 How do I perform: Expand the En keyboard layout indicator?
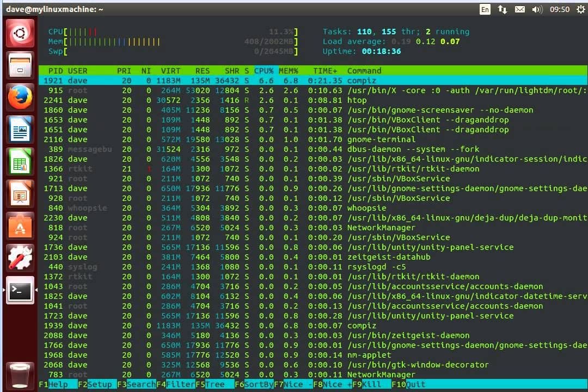point(485,9)
